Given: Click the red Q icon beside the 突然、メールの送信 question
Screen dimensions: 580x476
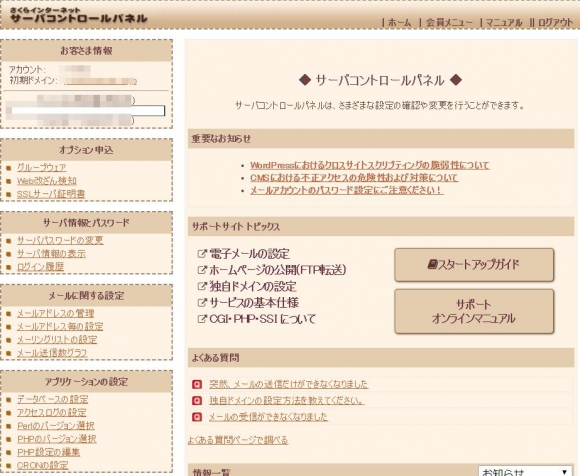Looking at the screenshot, I should [197, 384].
